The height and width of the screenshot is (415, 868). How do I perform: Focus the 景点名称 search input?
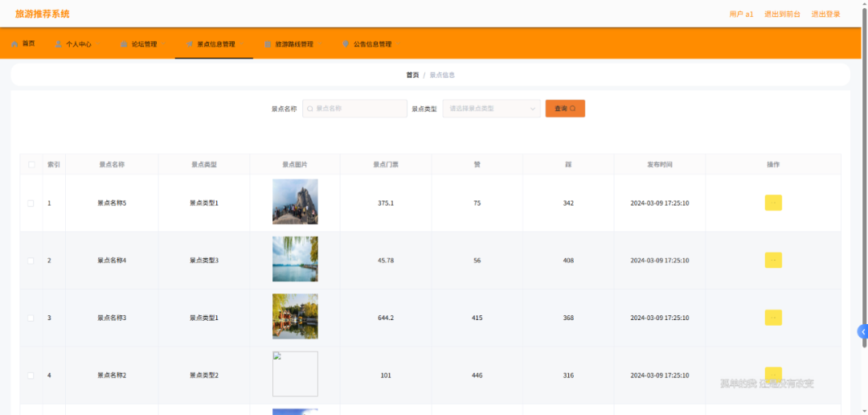[355, 109]
